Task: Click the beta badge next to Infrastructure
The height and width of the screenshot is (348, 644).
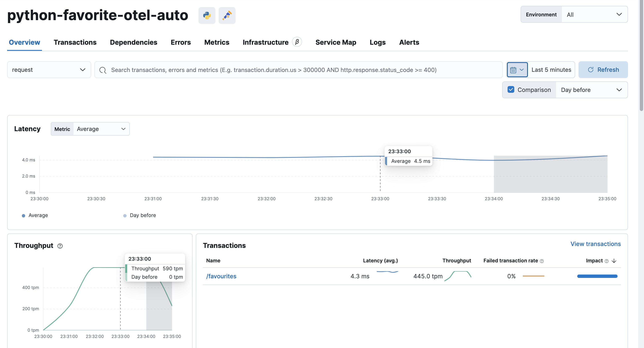Action: (297, 42)
